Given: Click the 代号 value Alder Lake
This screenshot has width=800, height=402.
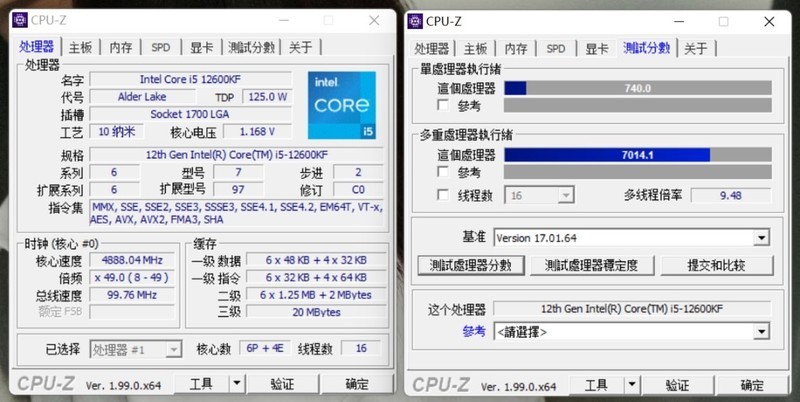Looking at the screenshot, I should [142, 96].
